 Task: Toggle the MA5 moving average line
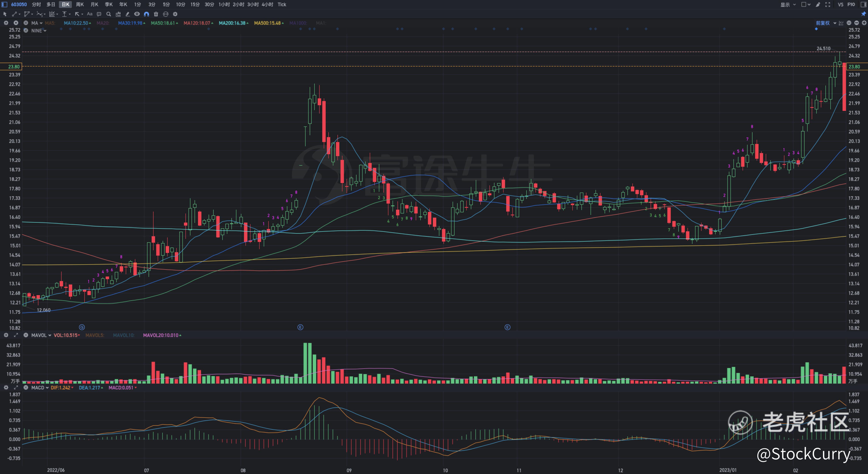(x=50, y=23)
